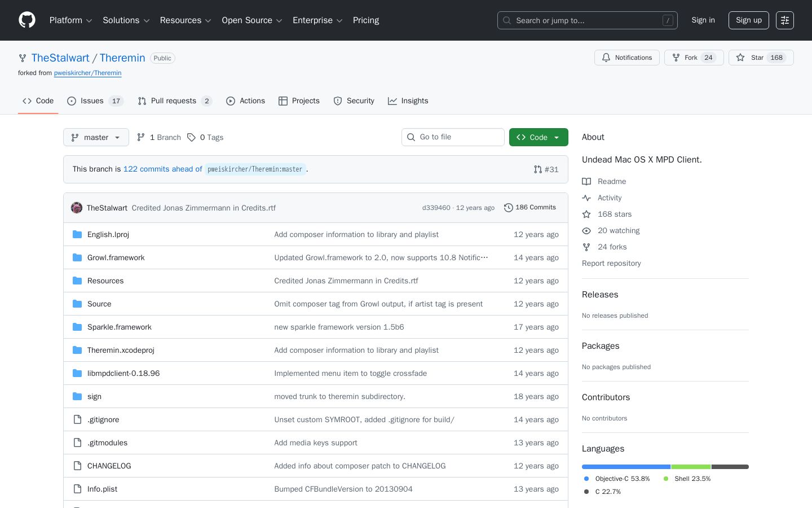Open the Actions tab

pyautogui.click(x=245, y=101)
